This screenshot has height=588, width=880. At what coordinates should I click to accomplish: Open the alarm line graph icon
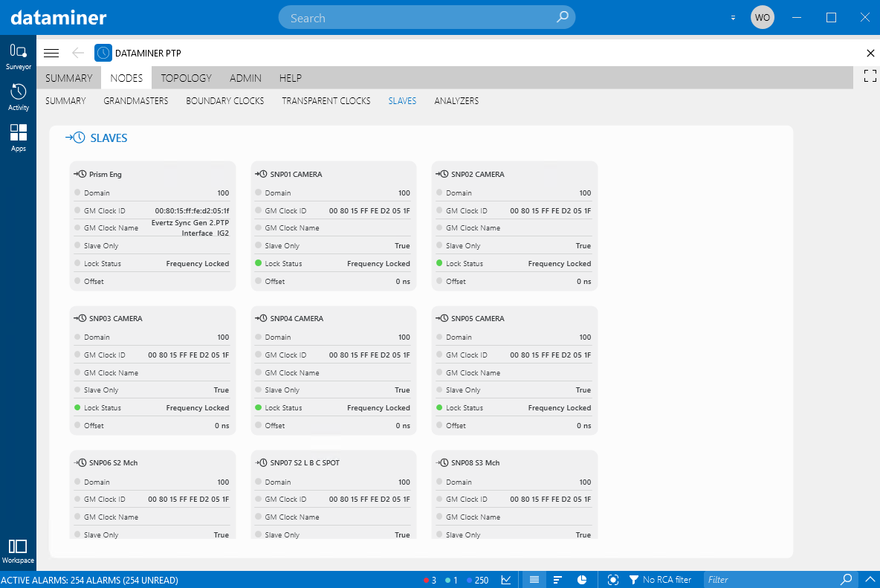(506, 580)
